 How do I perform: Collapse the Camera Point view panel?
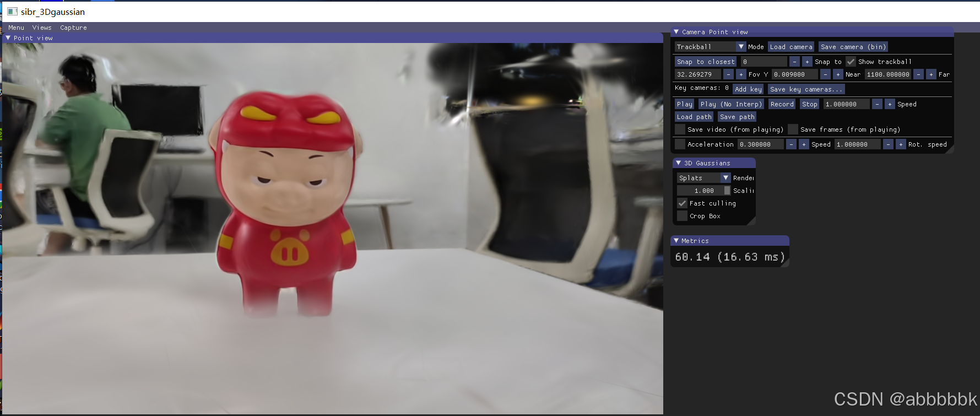coord(676,32)
